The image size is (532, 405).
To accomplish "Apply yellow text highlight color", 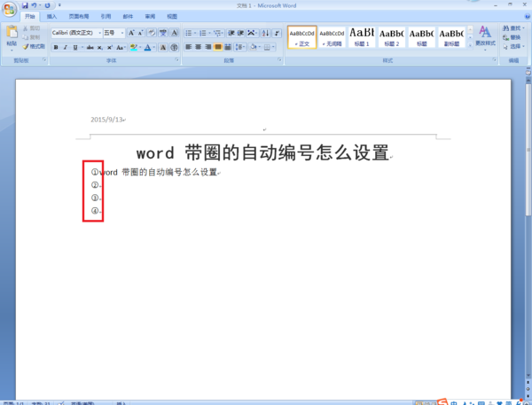I will click(134, 47).
